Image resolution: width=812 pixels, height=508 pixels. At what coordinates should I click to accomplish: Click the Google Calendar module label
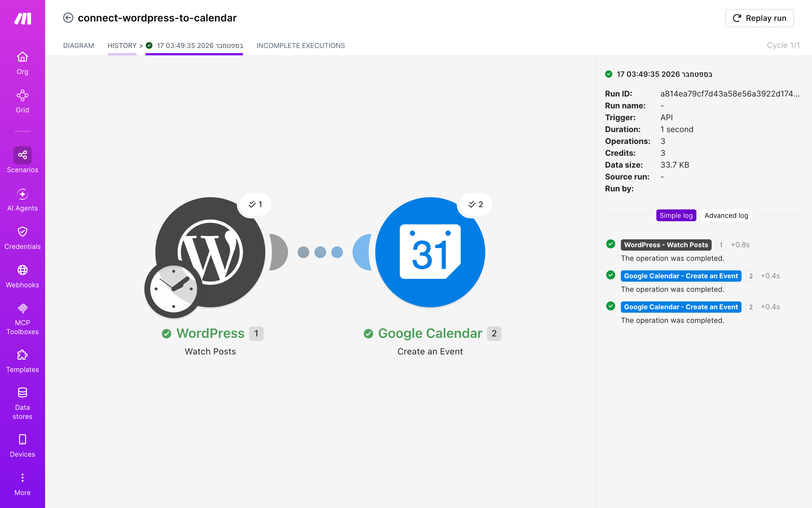[430, 333]
